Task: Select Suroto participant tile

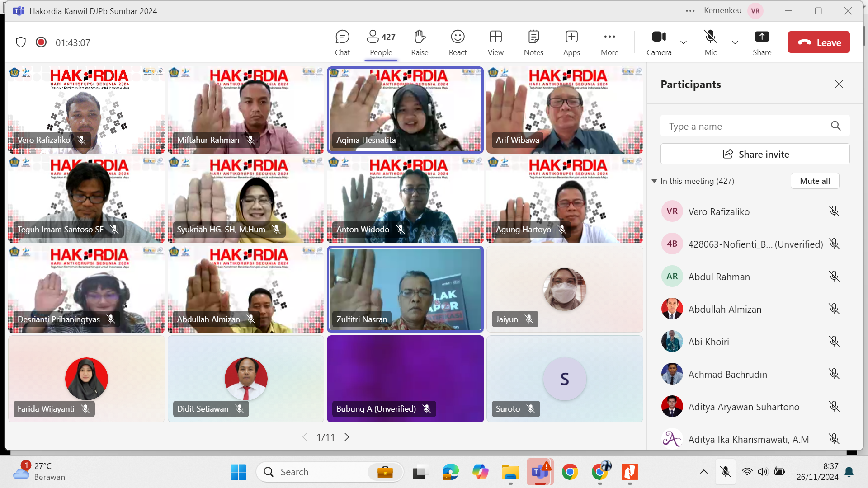Action: [565, 379]
